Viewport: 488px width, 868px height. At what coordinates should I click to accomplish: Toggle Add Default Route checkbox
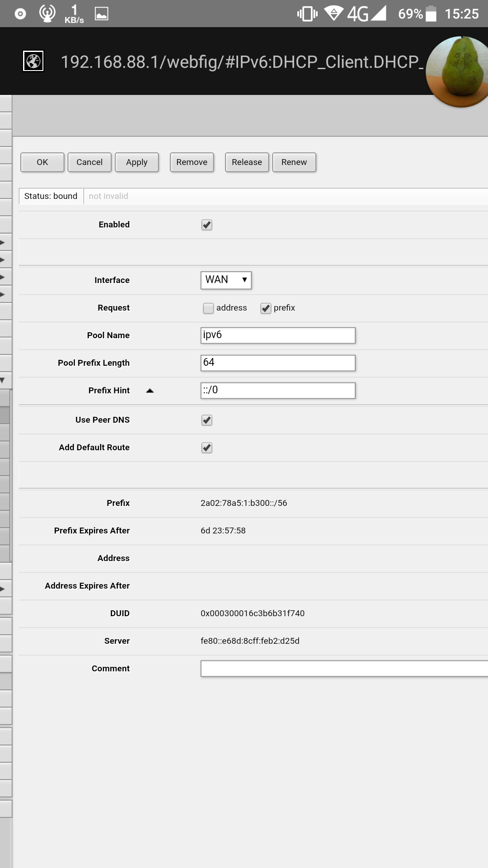pos(207,448)
